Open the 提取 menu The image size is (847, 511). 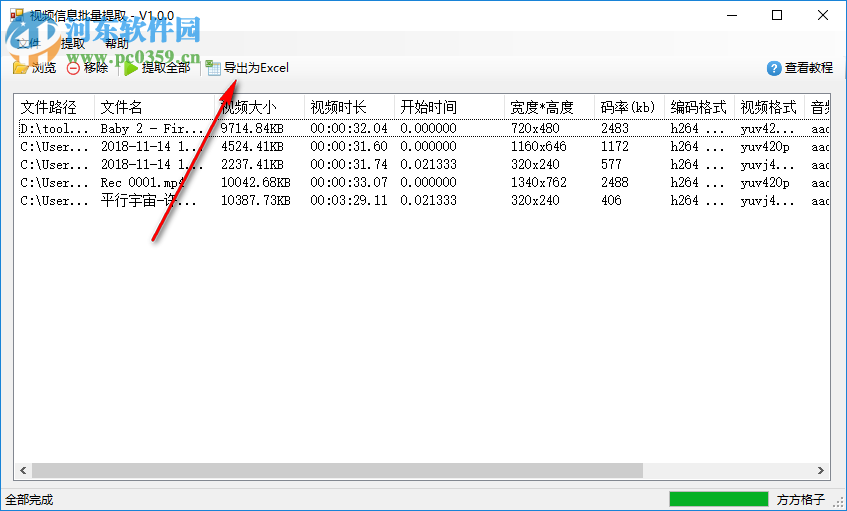(x=73, y=43)
